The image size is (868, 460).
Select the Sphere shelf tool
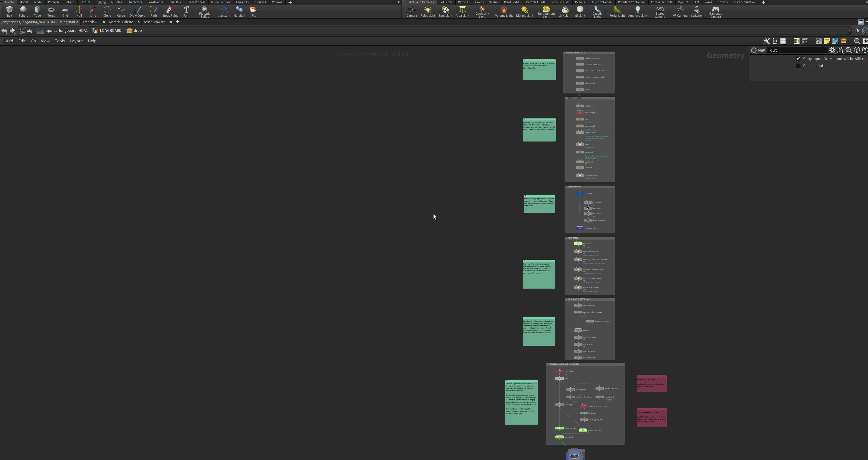[23, 11]
